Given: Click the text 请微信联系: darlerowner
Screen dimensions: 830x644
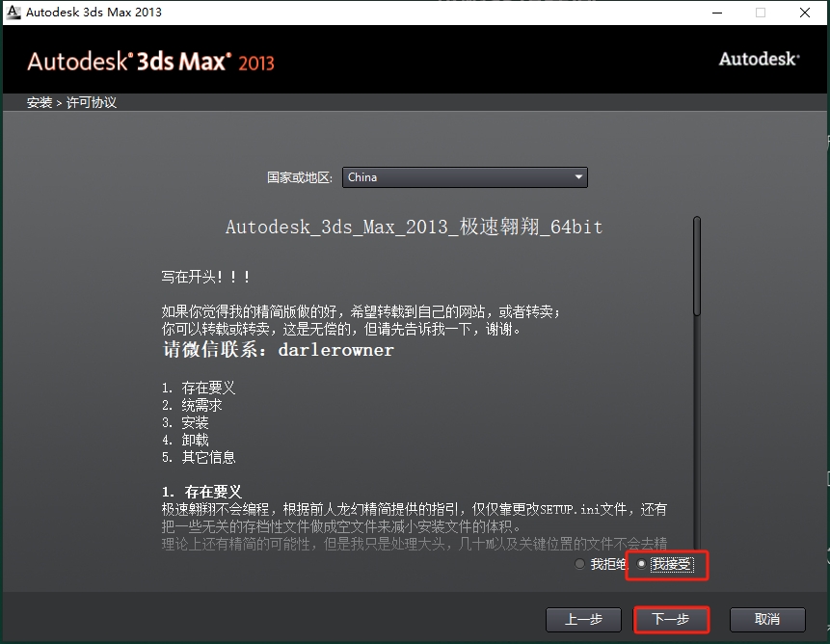Looking at the screenshot, I should 278,349.
